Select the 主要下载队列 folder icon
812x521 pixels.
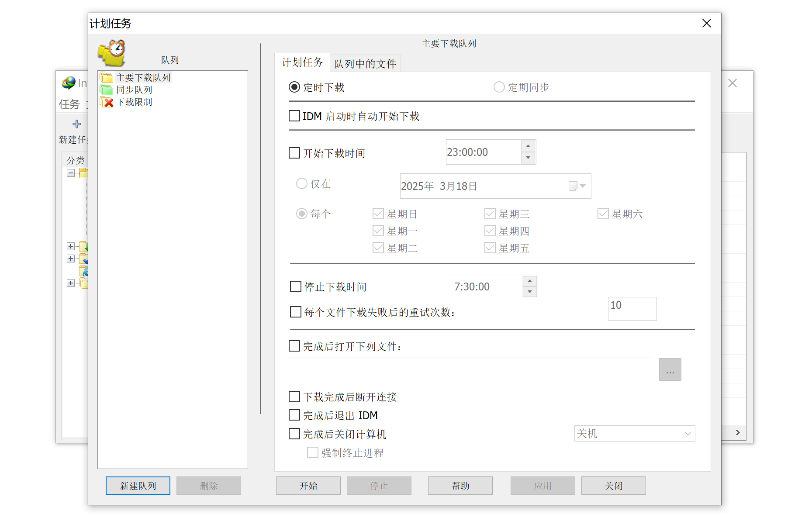(106, 77)
